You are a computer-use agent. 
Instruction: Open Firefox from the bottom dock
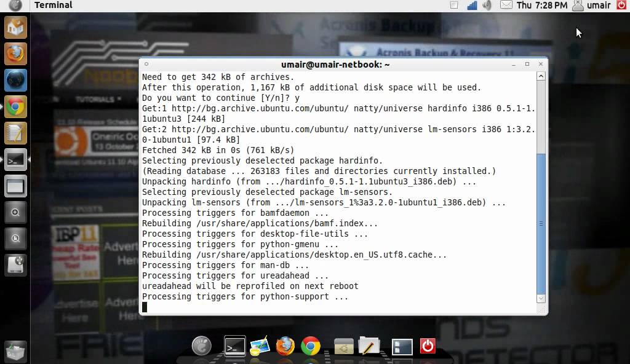(x=285, y=346)
